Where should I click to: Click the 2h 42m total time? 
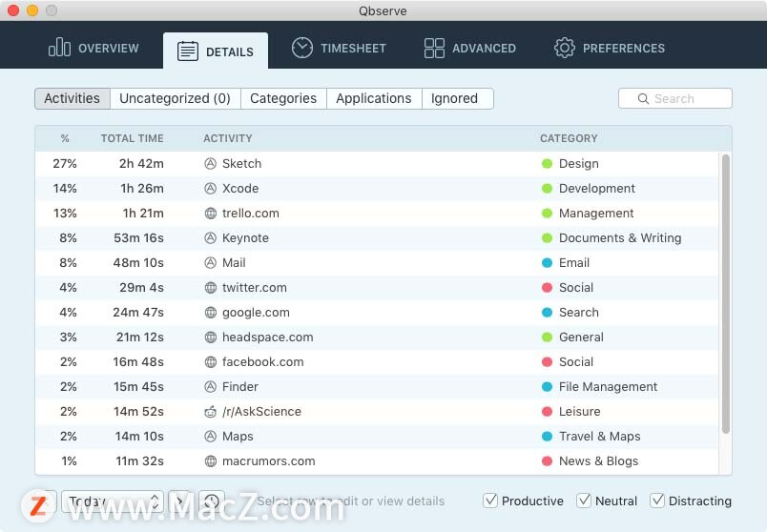pos(141,164)
